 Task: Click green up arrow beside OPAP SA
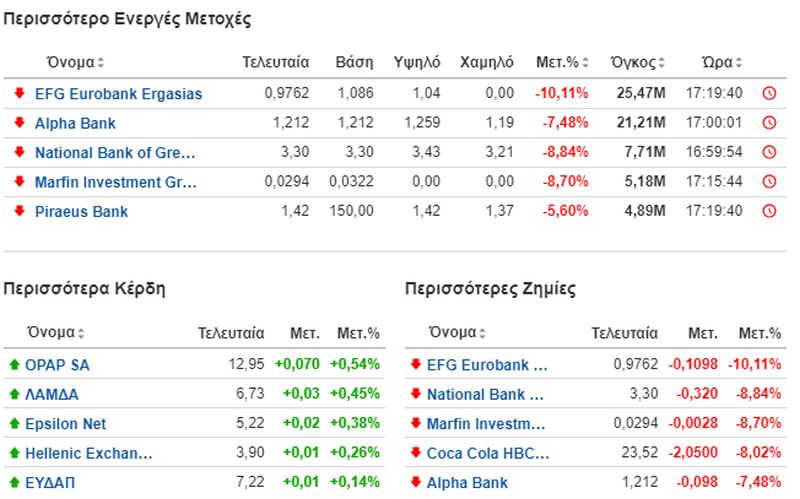(14, 364)
